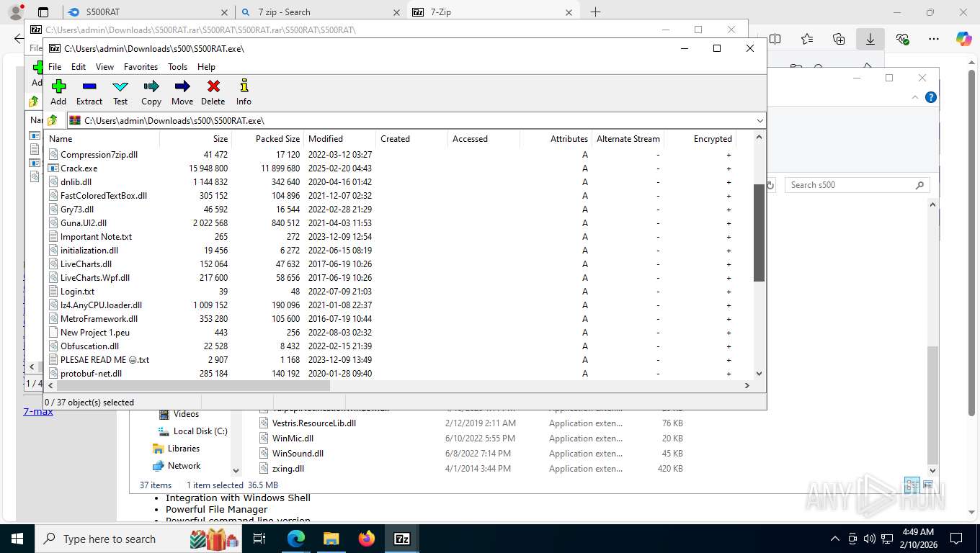Open the File menu in 7-Zip
Screen dimensions: 980x553
point(55,67)
